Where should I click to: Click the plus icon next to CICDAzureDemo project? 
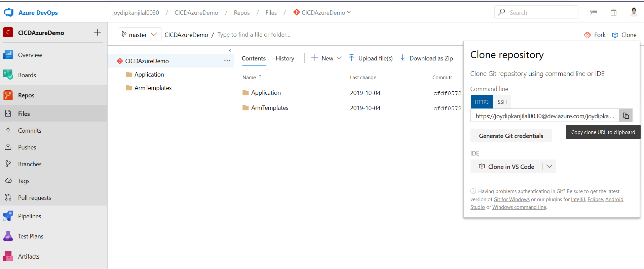click(x=97, y=32)
